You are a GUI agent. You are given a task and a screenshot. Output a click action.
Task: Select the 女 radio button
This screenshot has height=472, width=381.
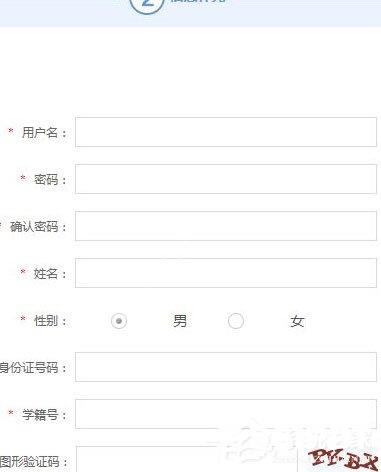tap(236, 321)
